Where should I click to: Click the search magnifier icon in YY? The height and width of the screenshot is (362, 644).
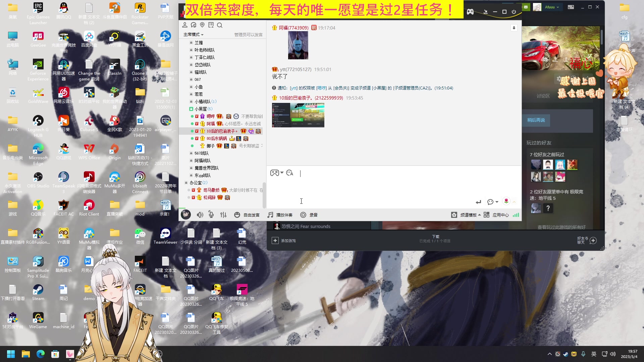click(x=220, y=25)
